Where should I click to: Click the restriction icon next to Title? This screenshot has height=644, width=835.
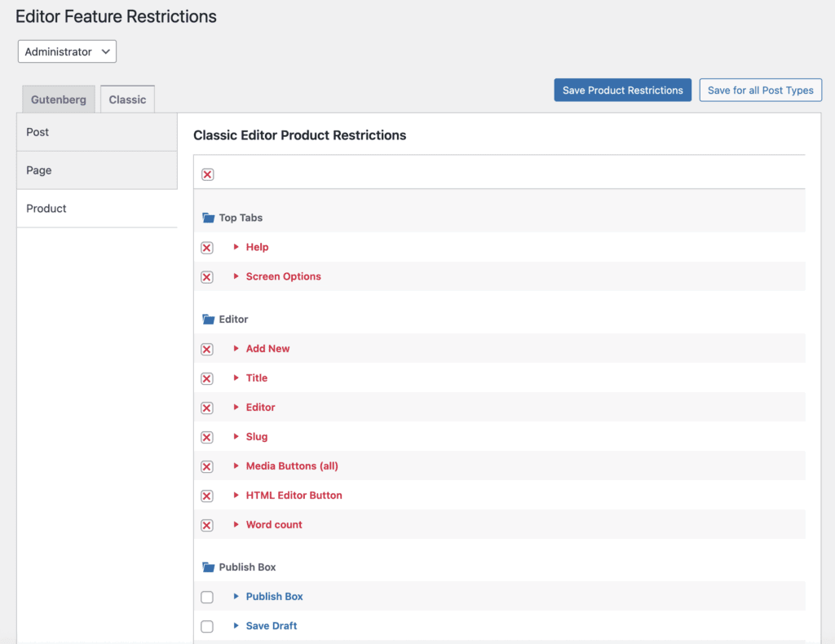207,377
